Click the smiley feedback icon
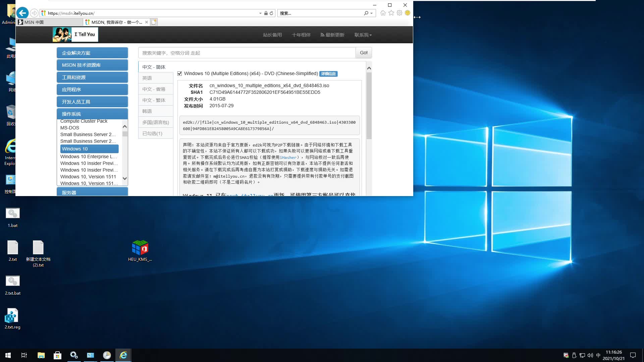 [408, 13]
